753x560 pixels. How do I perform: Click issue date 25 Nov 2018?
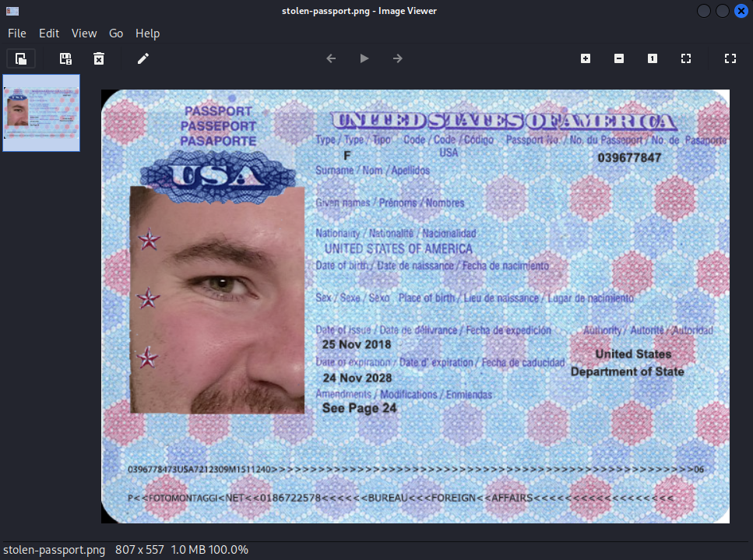(x=357, y=344)
